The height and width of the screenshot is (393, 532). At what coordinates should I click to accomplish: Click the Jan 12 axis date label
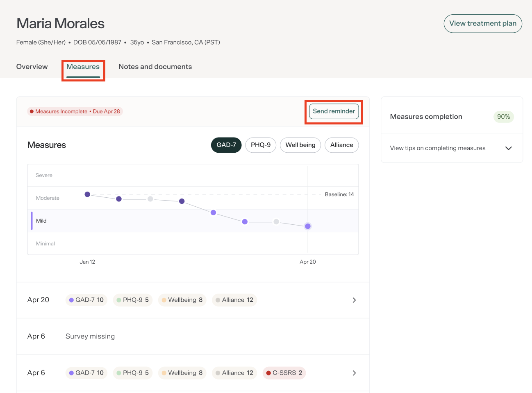[87, 262]
